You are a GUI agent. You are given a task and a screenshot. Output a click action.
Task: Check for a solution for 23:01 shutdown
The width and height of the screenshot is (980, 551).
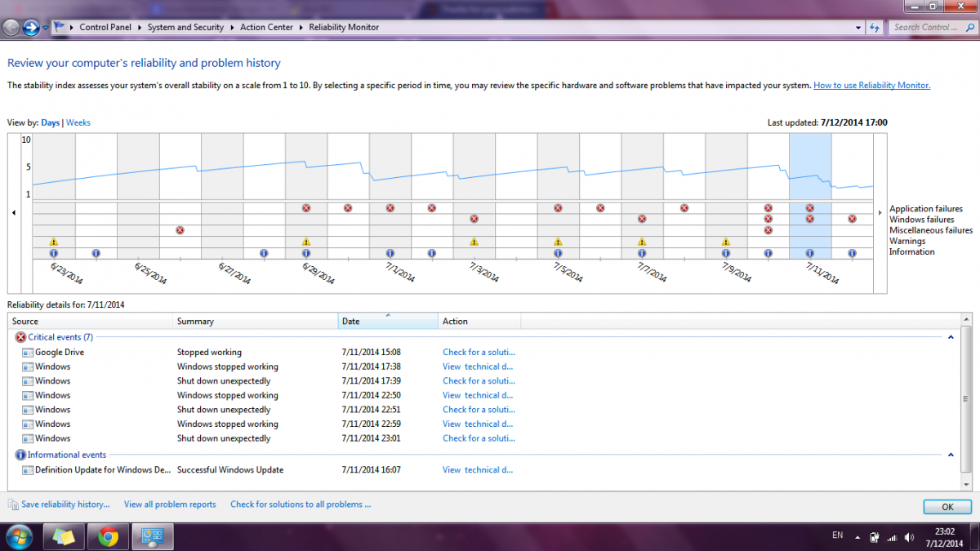point(479,438)
